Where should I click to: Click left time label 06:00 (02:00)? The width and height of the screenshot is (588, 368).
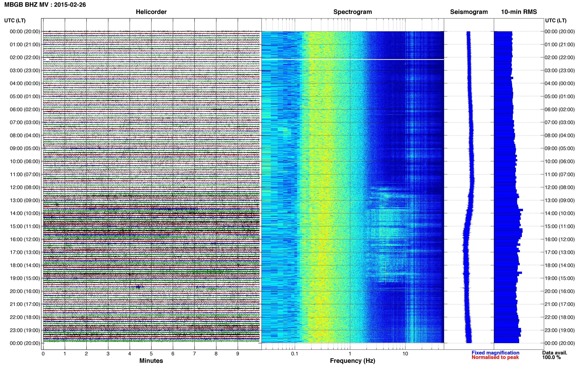(x=25, y=109)
